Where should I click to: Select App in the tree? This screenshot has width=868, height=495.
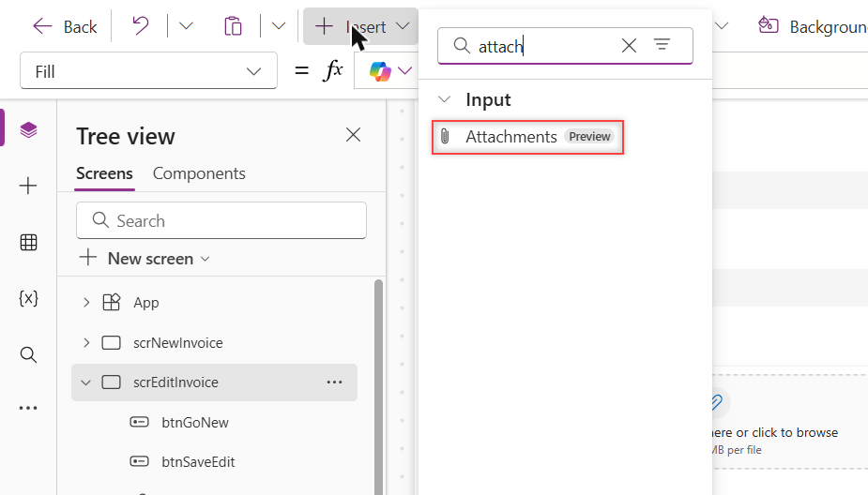(x=146, y=303)
